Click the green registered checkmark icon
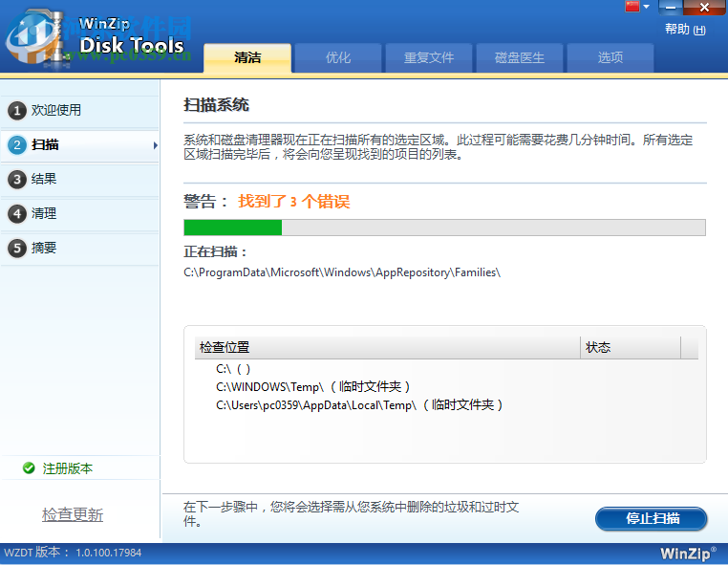 pyautogui.click(x=29, y=467)
